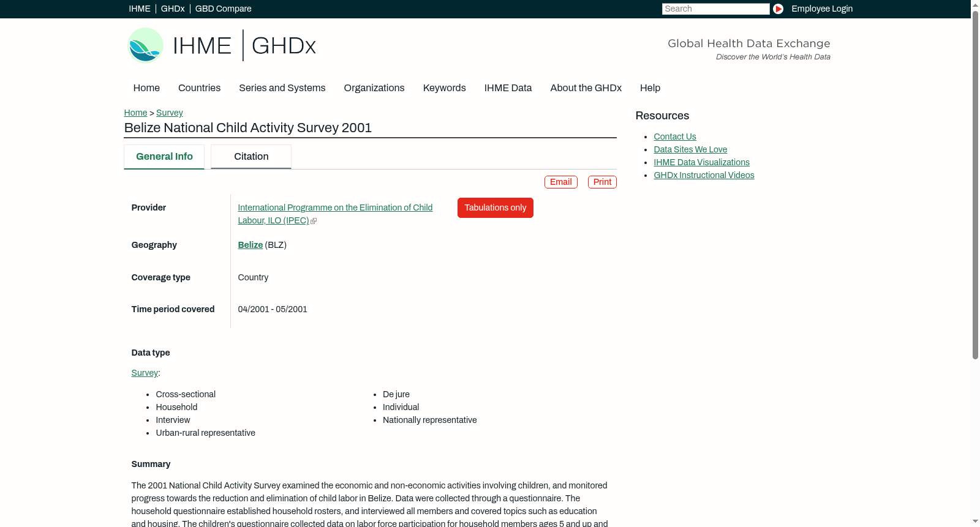Click the Coverage type value Country
This screenshot has height=527, width=980.
click(x=253, y=277)
